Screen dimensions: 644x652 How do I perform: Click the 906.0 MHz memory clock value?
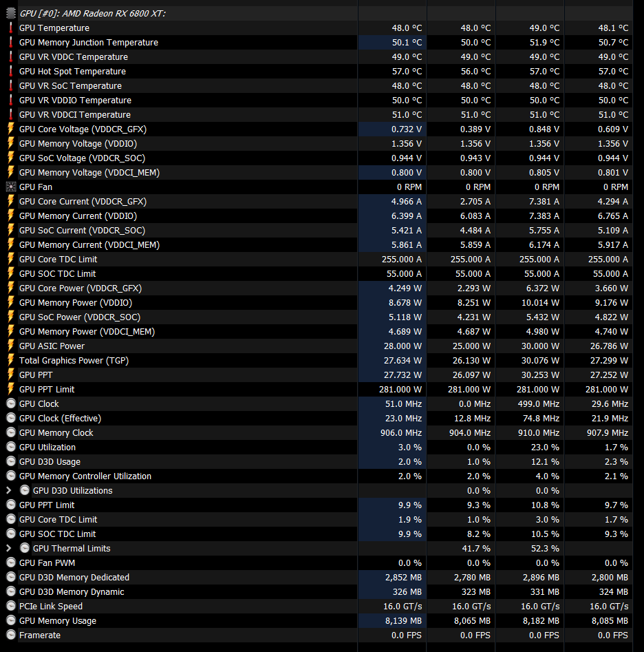pyautogui.click(x=401, y=433)
